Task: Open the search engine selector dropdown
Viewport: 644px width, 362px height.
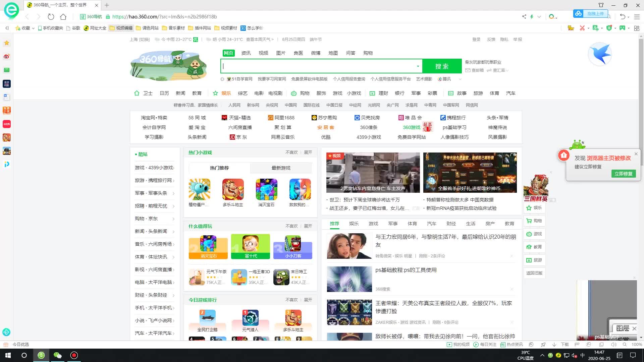Action: click(553, 16)
